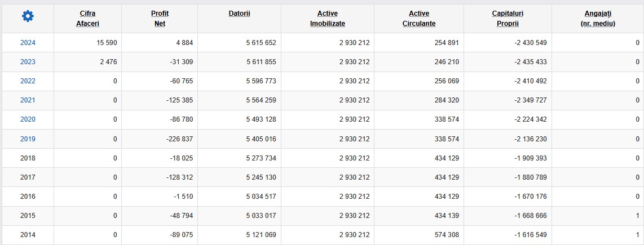
Task: Click the Active Imobilizate column header
Action: tap(327, 19)
